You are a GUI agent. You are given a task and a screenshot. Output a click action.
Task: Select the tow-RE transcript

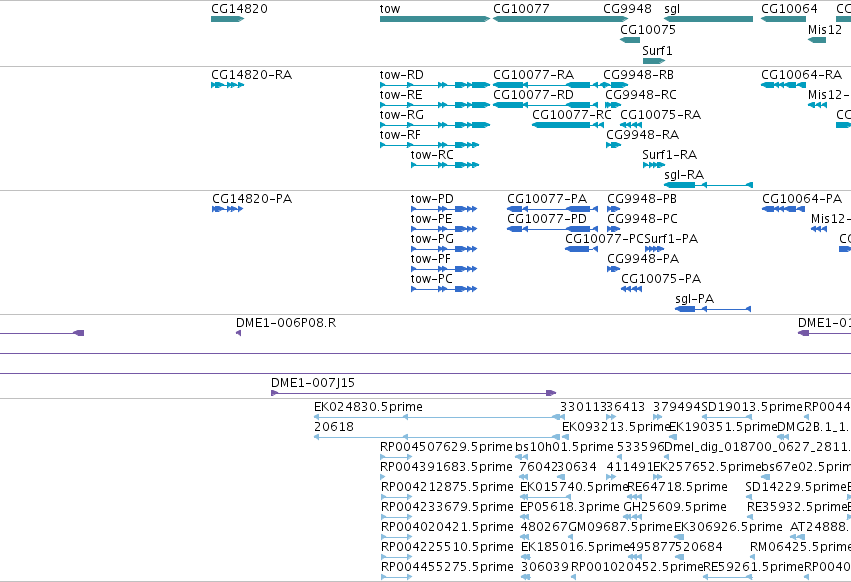[x=435, y=105]
